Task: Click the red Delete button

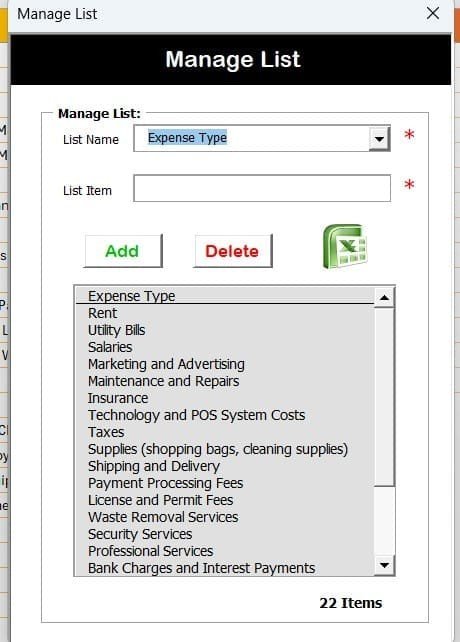Action: click(232, 251)
